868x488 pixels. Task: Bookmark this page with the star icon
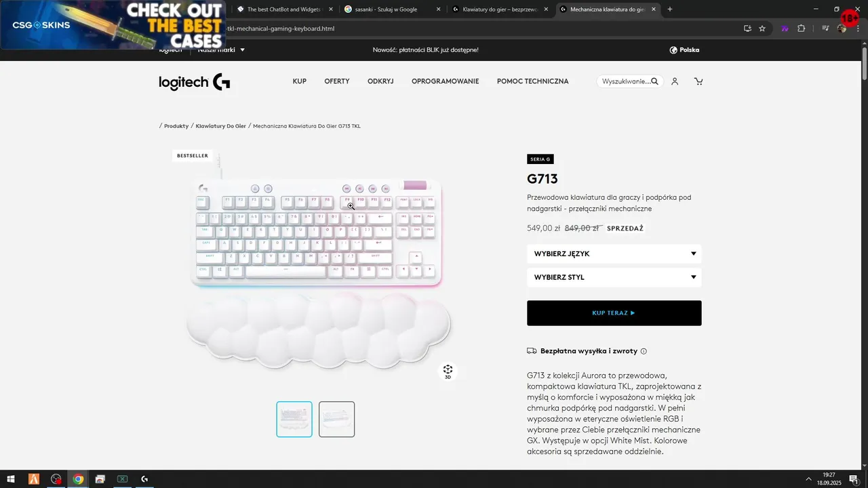(762, 28)
